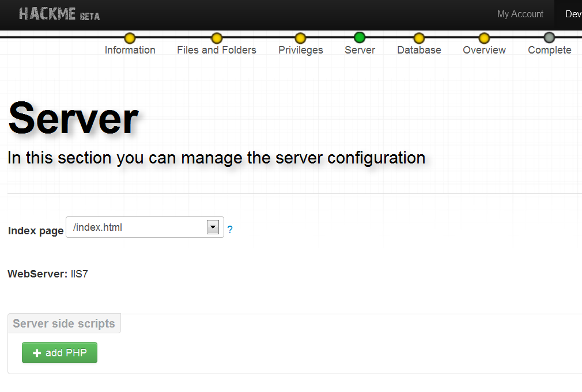The width and height of the screenshot is (582, 392).
Task: Click the HACKME BETA logo
Action: point(59,14)
